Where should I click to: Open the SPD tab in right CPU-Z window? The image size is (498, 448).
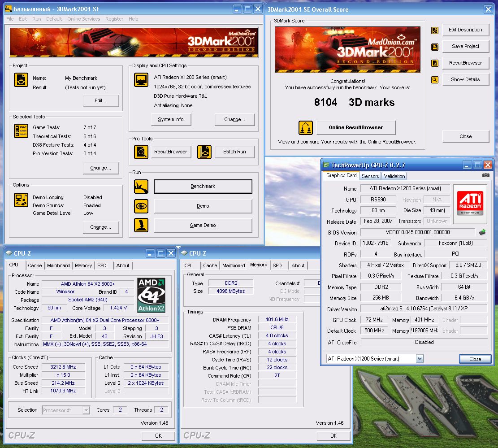(277, 265)
